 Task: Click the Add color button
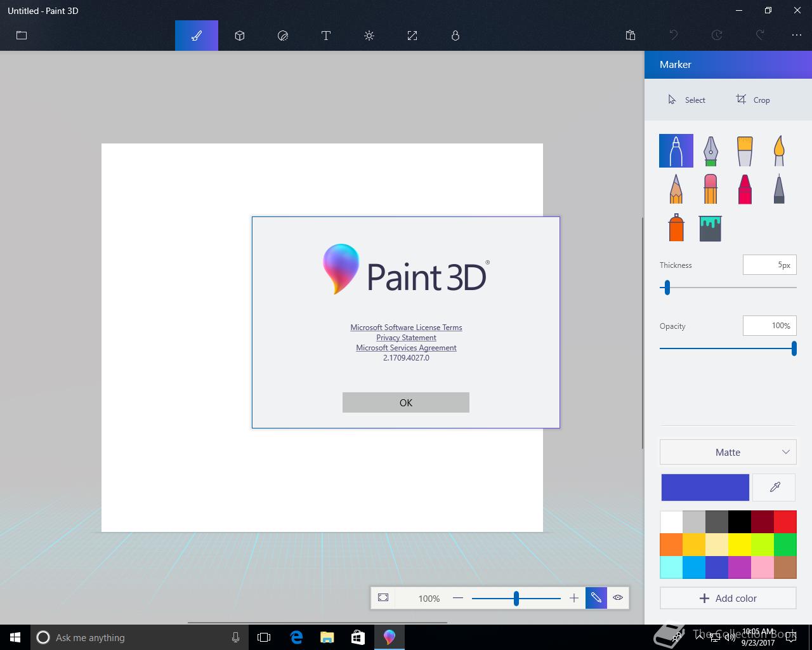click(x=728, y=598)
